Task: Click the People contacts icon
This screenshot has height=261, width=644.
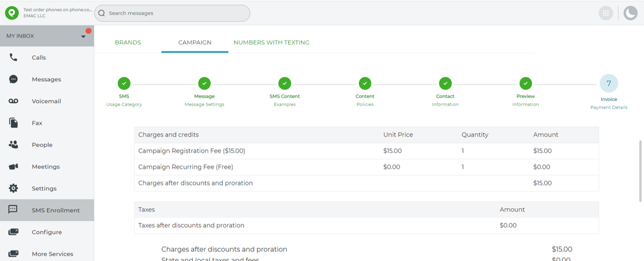Action: (13, 145)
